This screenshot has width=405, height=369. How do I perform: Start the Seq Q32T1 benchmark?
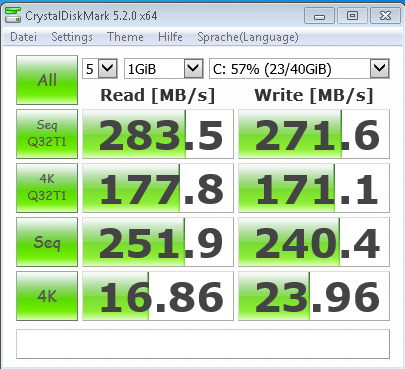[x=47, y=134]
